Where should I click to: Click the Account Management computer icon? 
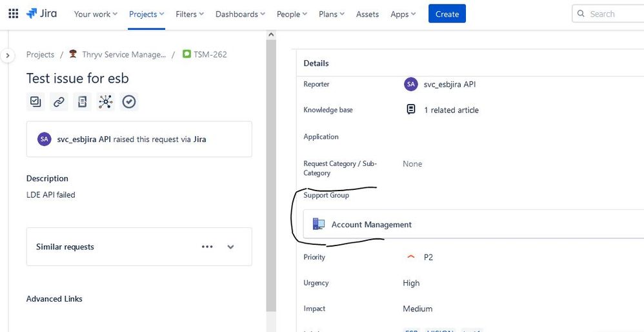click(318, 224)
